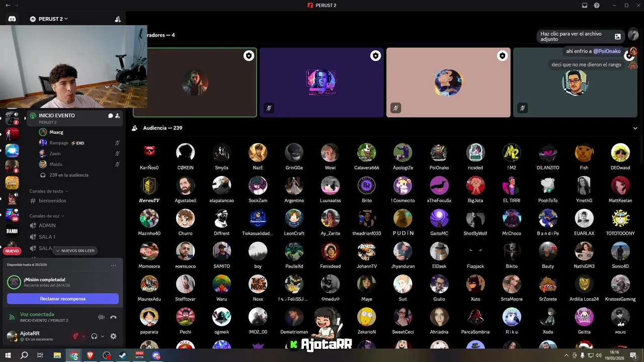Screen dimensions: 644x362
Task: Open audience member HerouTV avatar
Action: (x=149, y=186)
